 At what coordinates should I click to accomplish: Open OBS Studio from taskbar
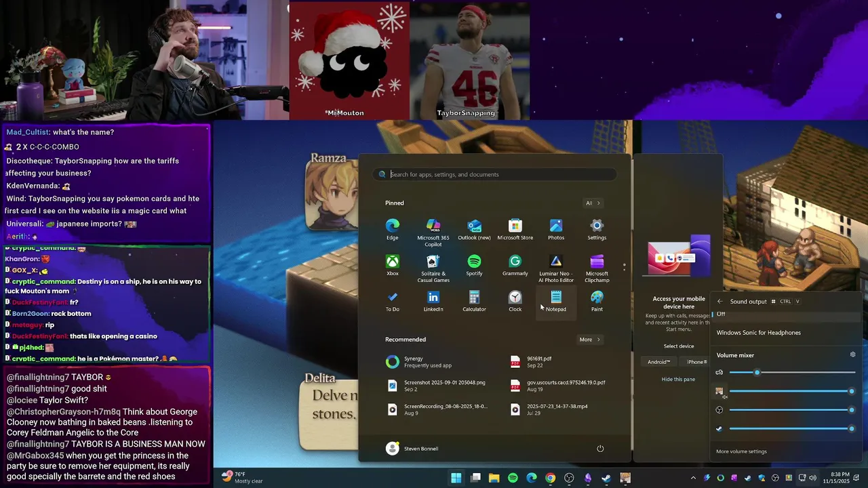pyautogui.click(x=569, y=478)
